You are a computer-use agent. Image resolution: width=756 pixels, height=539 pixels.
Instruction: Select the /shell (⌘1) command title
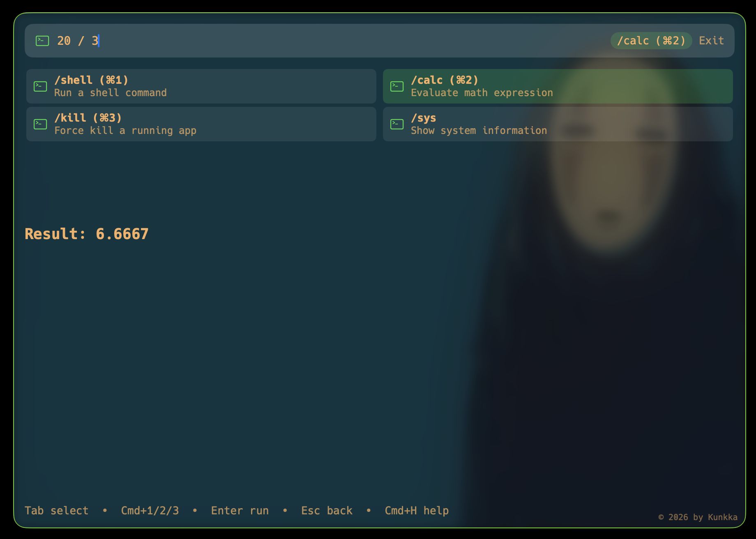pyautogui.click(x=91, y=80)
